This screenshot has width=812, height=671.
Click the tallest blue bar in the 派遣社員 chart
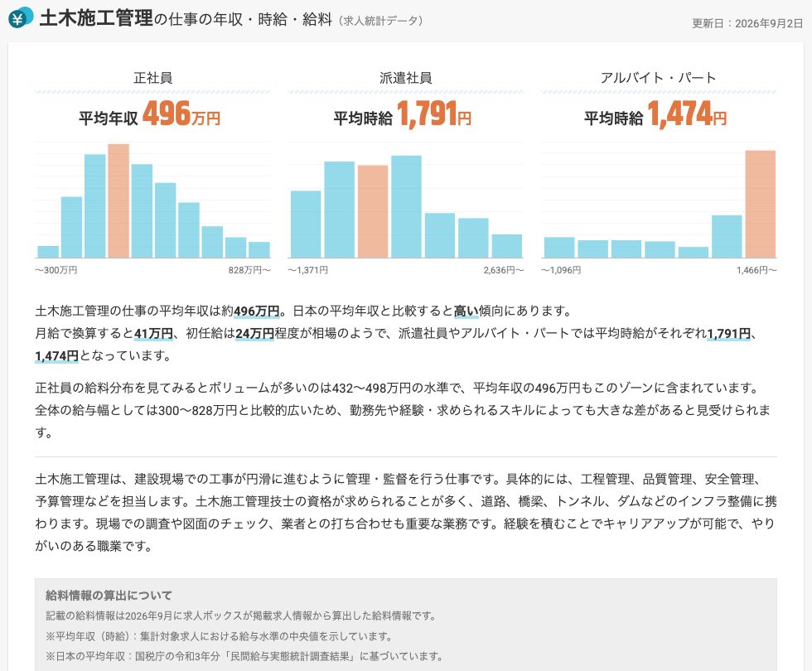[406, 206]
